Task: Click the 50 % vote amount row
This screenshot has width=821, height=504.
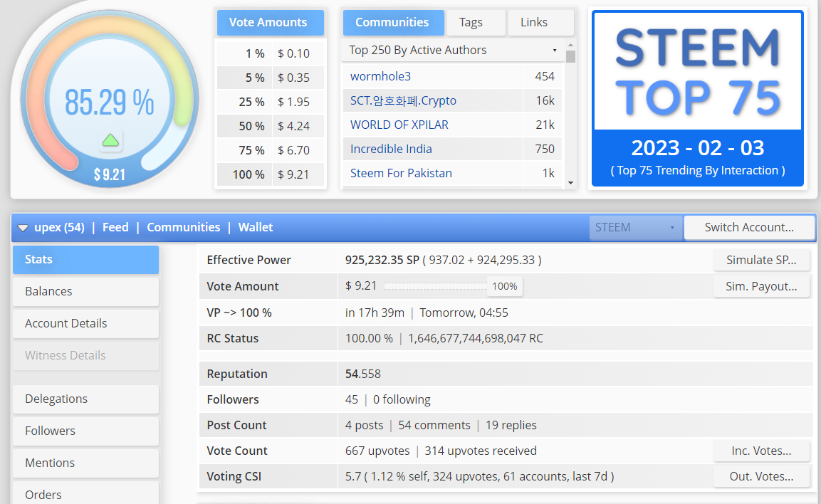Action: (270, 126)
